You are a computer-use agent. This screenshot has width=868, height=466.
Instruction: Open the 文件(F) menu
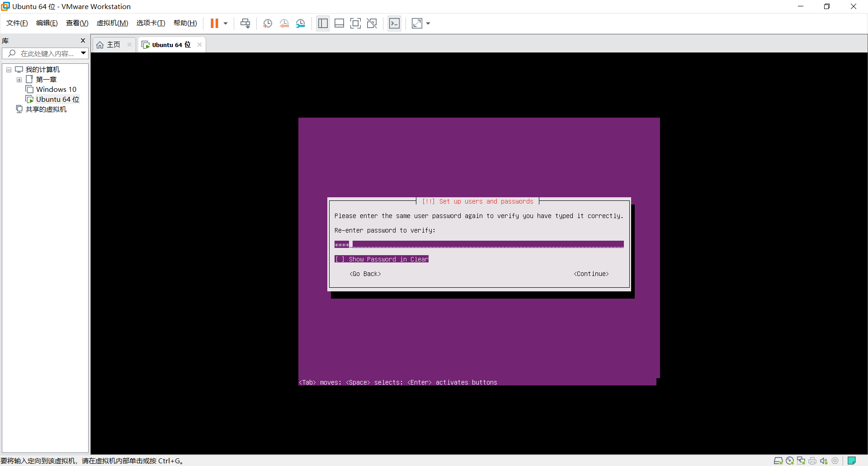17,23
